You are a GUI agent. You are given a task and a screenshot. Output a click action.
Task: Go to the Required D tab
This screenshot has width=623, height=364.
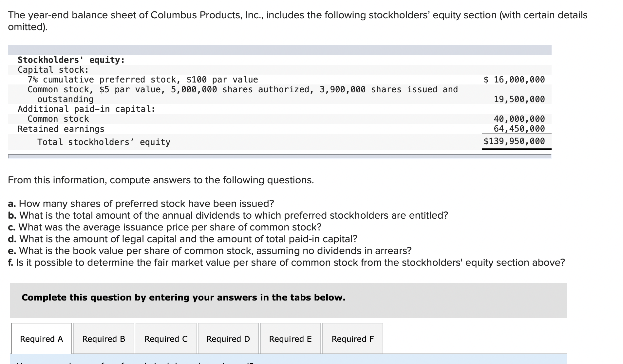[228, 339]
